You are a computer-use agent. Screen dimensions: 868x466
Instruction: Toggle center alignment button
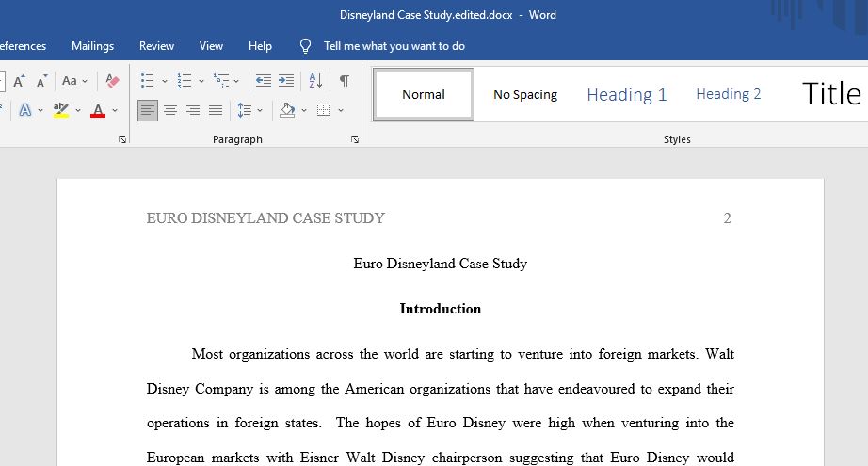170,110
